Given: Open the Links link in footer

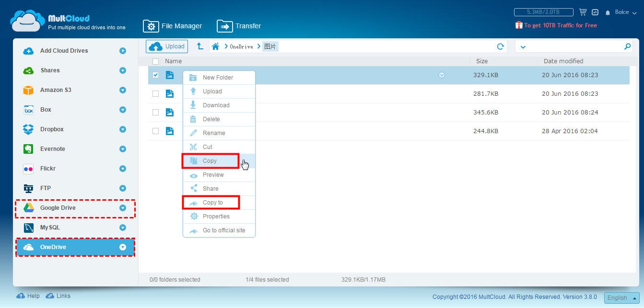Looking at the screenshot, I should tap(58, 296).
